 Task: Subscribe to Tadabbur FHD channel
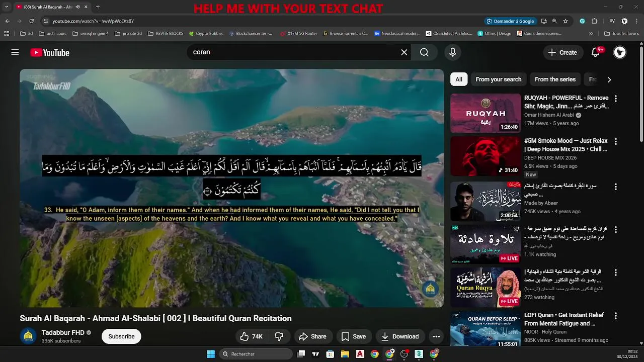(121, 336)
